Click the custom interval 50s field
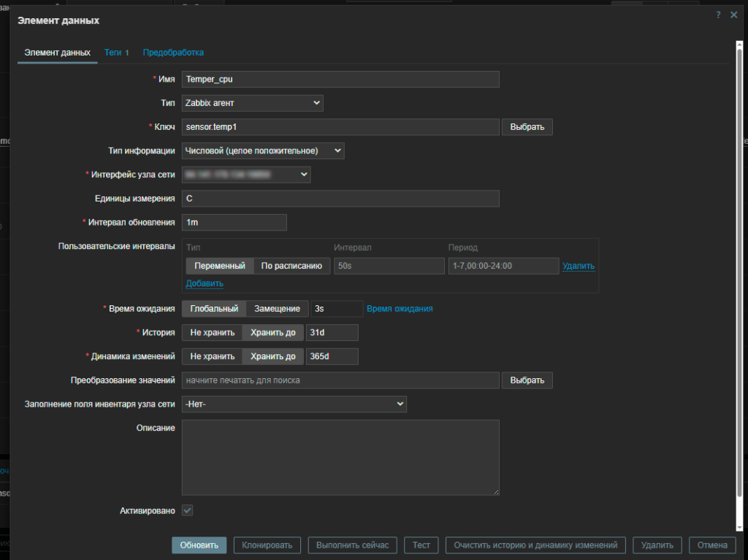Screen dimensions: 748x560 [x=389, y=266]
